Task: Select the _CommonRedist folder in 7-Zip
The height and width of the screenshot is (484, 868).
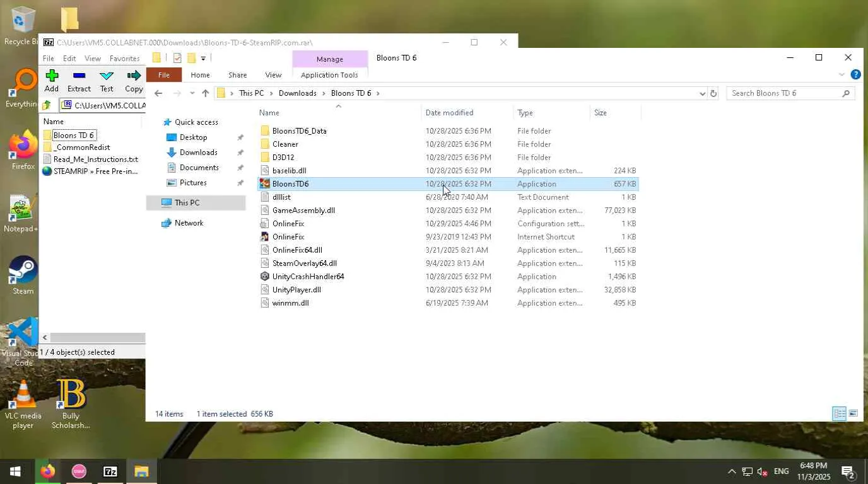Action: (x=81, y=147)
